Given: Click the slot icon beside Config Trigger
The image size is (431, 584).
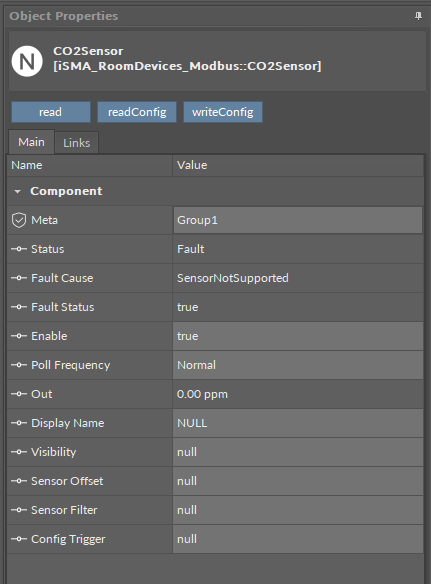Looking at the screenshot, I should tap(19, 539).
